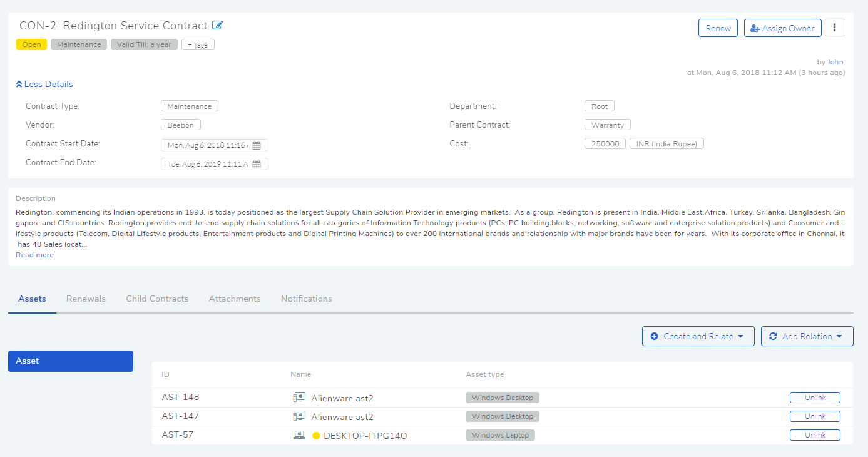Open calendar picker for Contract Start Date

(x=257, y=145)
